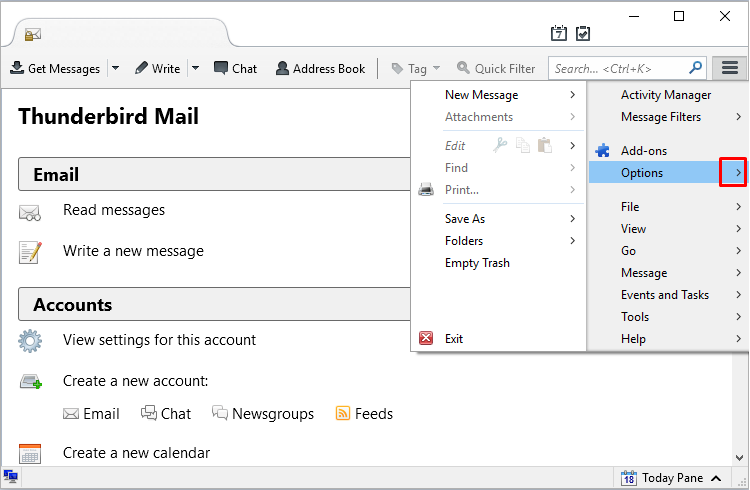
Task: Click the Add-ons puzzle piece icon
Action: 603,151
